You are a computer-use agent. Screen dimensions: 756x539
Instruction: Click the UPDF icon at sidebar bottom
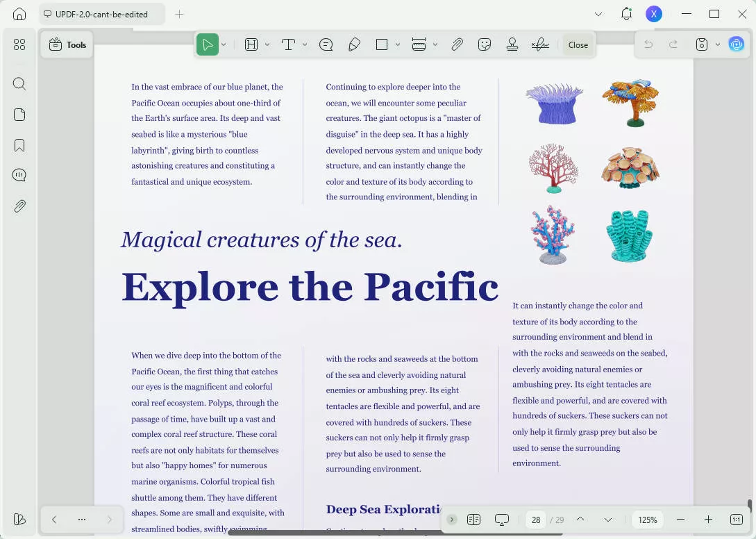click(19, 520)
